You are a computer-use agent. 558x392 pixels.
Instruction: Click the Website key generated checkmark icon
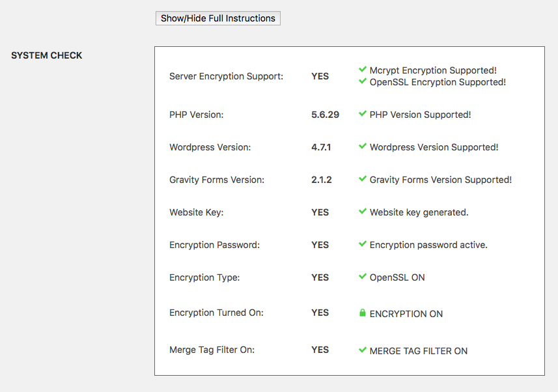[x=363, y=212]
